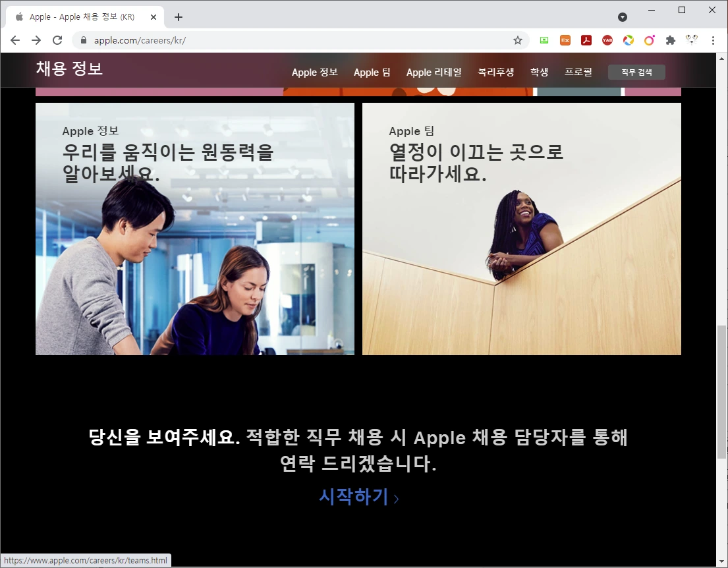Close the Apple 채용 정보 tab
Image resolution: width=728 pixels, height=568 pixels.
click(x=154, y=17)
